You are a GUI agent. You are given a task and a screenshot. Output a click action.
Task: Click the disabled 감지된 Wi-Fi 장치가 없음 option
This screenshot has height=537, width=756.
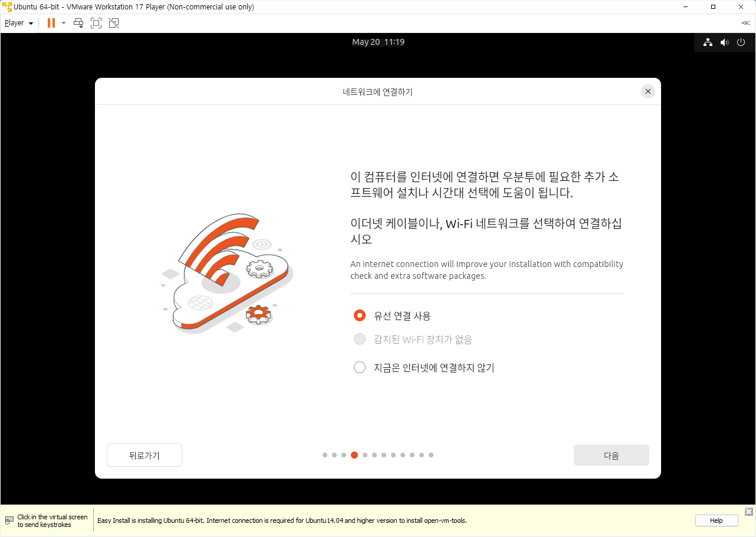pos(413,340)
